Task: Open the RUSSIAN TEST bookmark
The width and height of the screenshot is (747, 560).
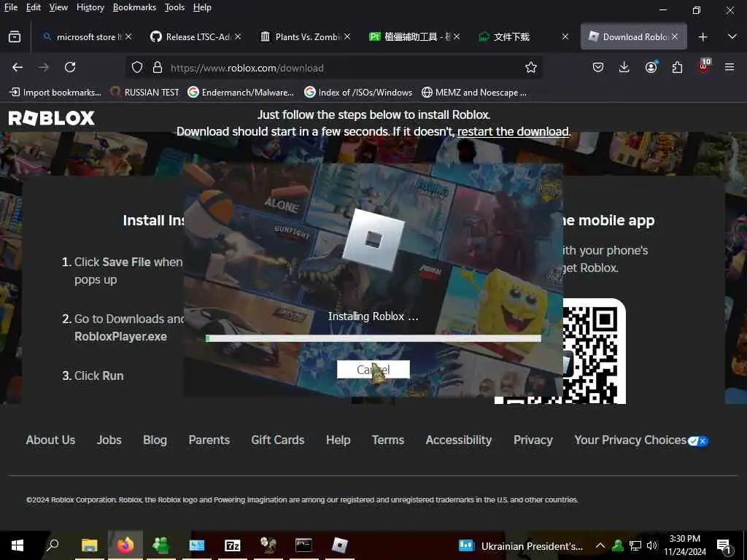Action: (145, 93)
